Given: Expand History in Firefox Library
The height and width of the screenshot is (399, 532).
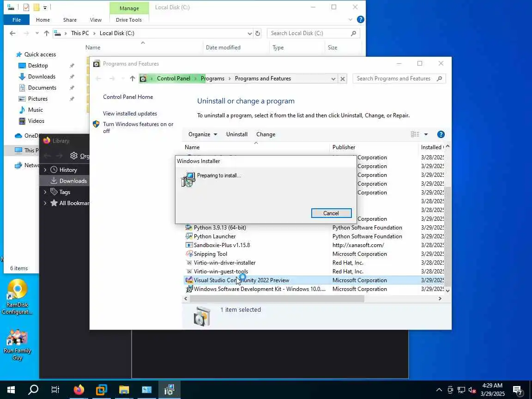Looking at the screenshot, I should [45, 170].
